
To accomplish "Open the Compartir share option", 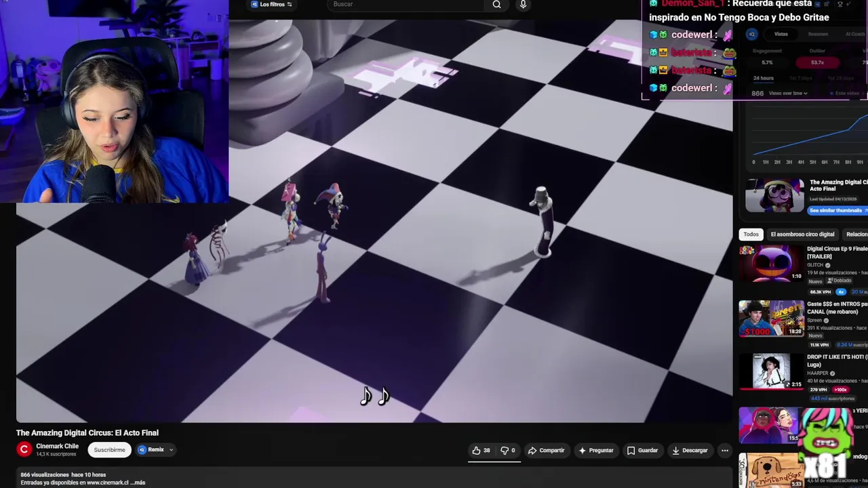I will [546, 450].
